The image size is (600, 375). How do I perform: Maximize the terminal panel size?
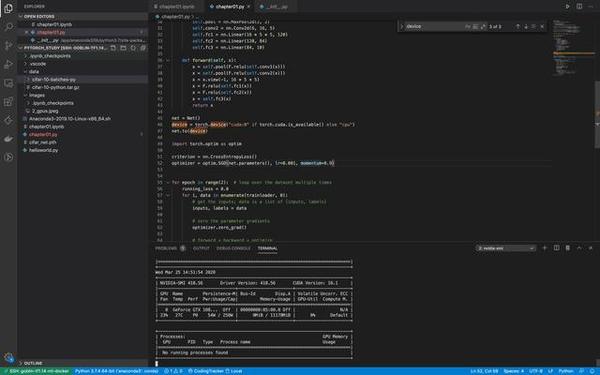pos(579,248)
